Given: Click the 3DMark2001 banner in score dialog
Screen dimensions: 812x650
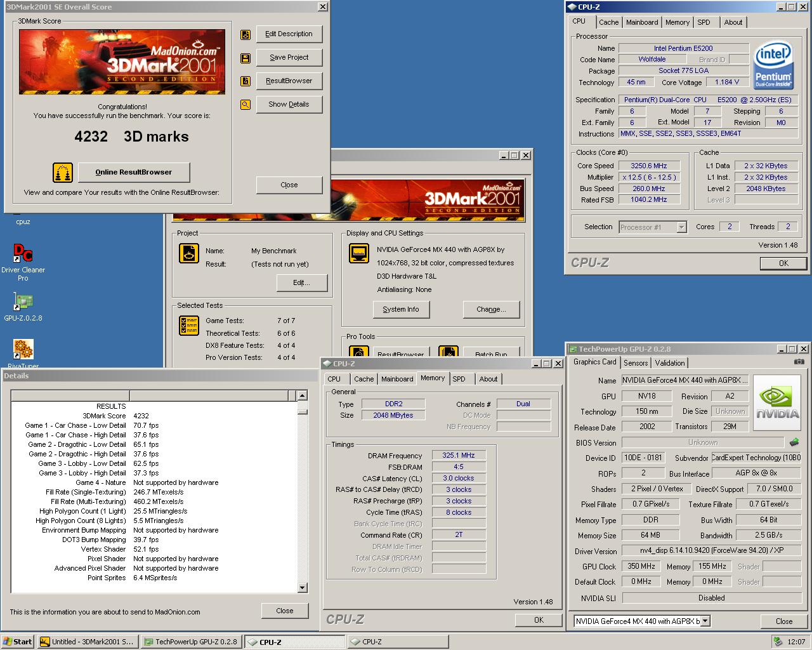Looking at the screenshot, I should (x=122, y=62).
